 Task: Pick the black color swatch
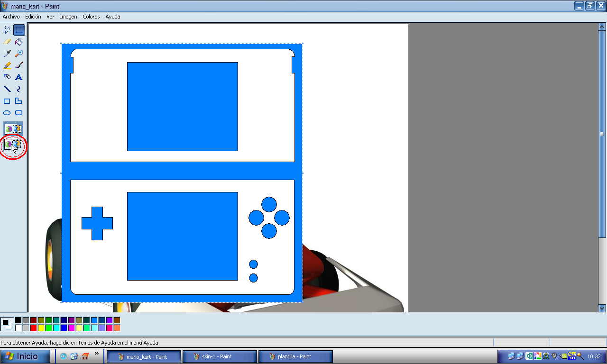pos(18,320)
